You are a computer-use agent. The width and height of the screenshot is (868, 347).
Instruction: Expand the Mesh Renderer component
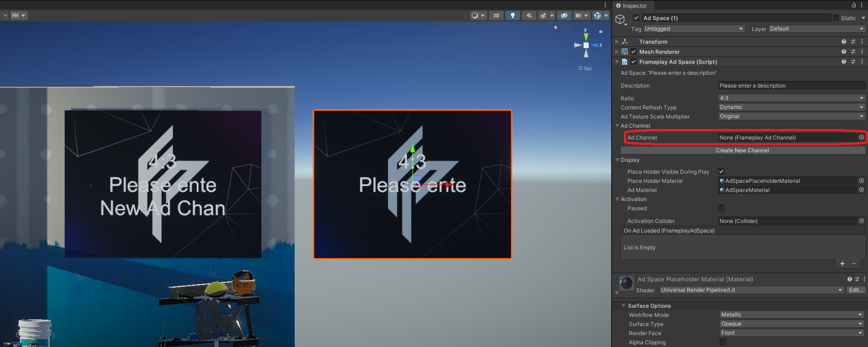point(617,52)
